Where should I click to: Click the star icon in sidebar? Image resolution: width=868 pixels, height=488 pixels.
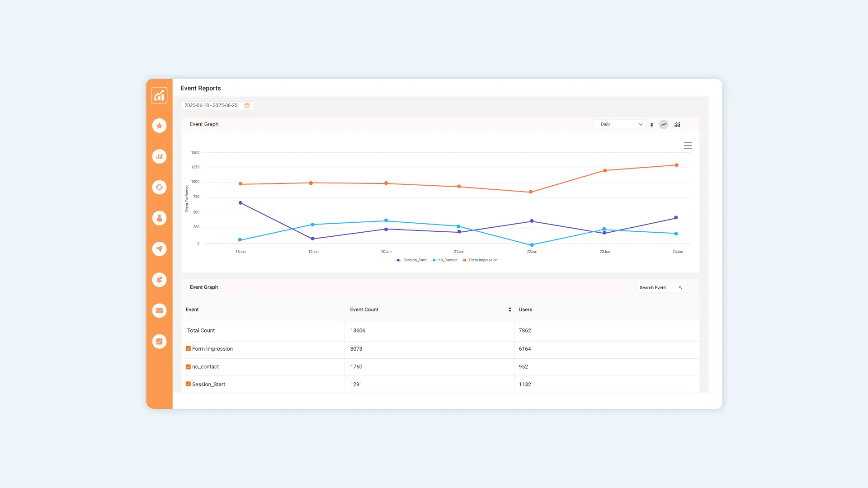coord(159,126)
